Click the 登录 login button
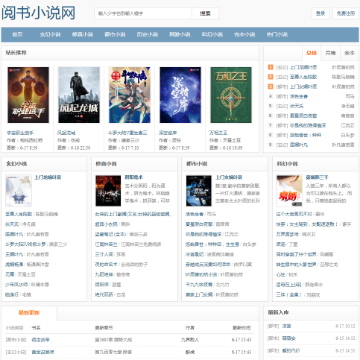The height and width of the screenshot is (360, 360). pos(320,14)
